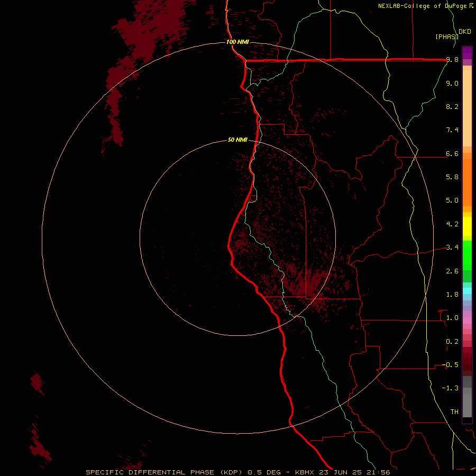Click the KBHX station identifier in the caption
Image resolution: width=476 pixels, height=476 pixels.
pos(305,472)
